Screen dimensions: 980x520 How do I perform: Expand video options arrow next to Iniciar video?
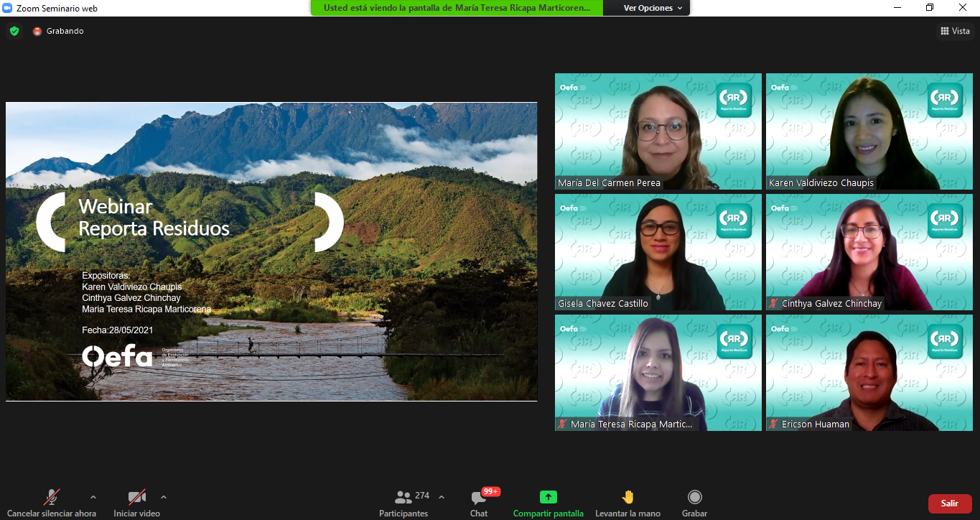pyautogui.click(x=163, y=497)
